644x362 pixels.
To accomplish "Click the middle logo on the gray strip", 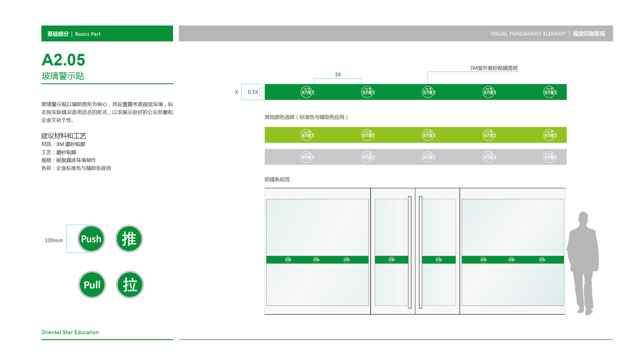I will (428, 157).
